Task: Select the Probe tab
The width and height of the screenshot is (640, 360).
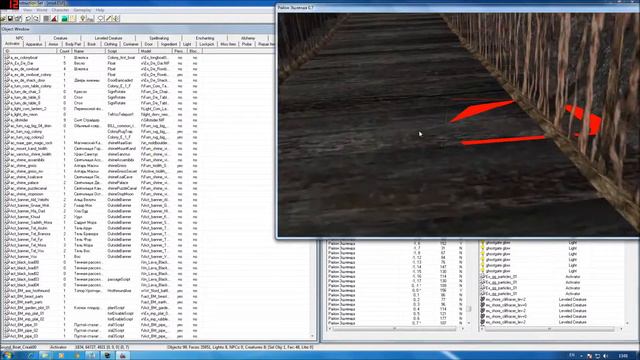Action: point(247,44)
